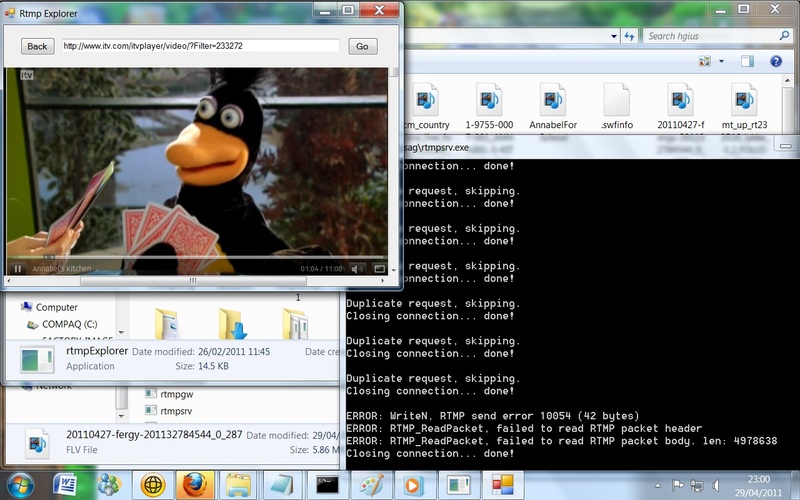Open the media player taskbar icon

point(414,485)
